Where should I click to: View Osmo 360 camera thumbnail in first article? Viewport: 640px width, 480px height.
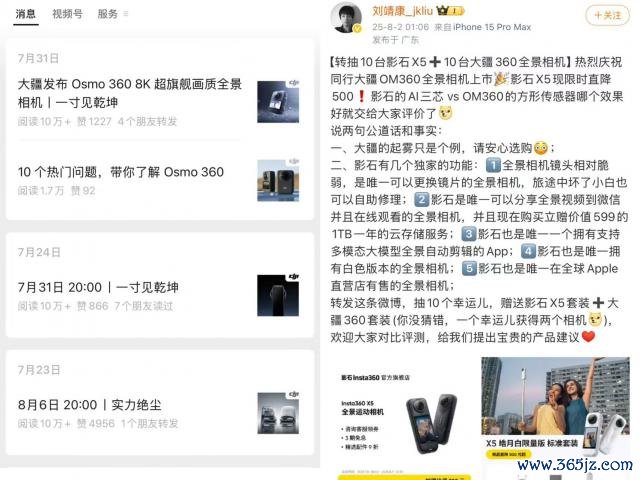click(x=278, y=102)
